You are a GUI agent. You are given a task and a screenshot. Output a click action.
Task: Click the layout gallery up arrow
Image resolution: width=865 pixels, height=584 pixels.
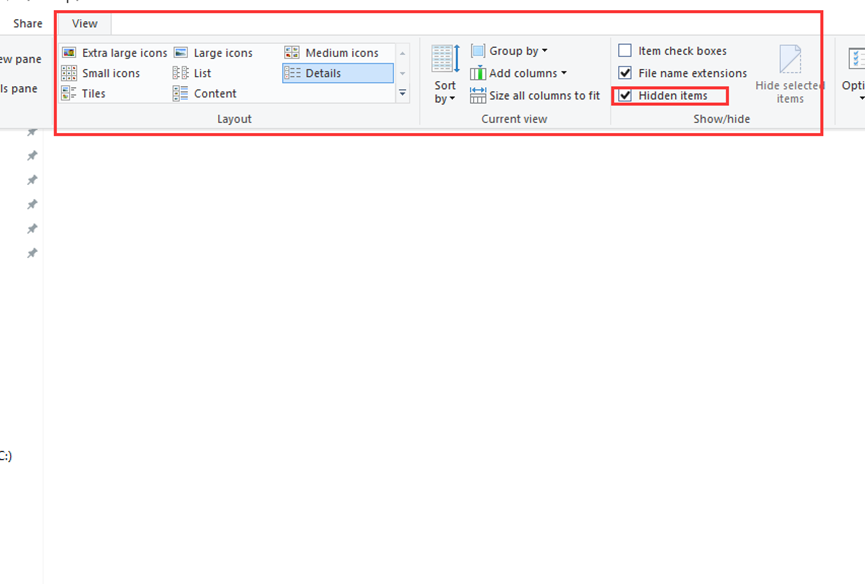(x=403, y=53)
